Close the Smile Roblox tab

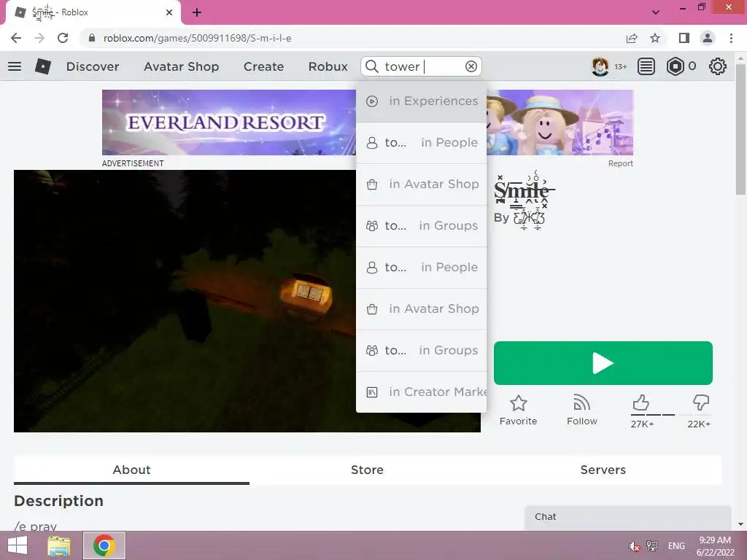tap(169, 12)
